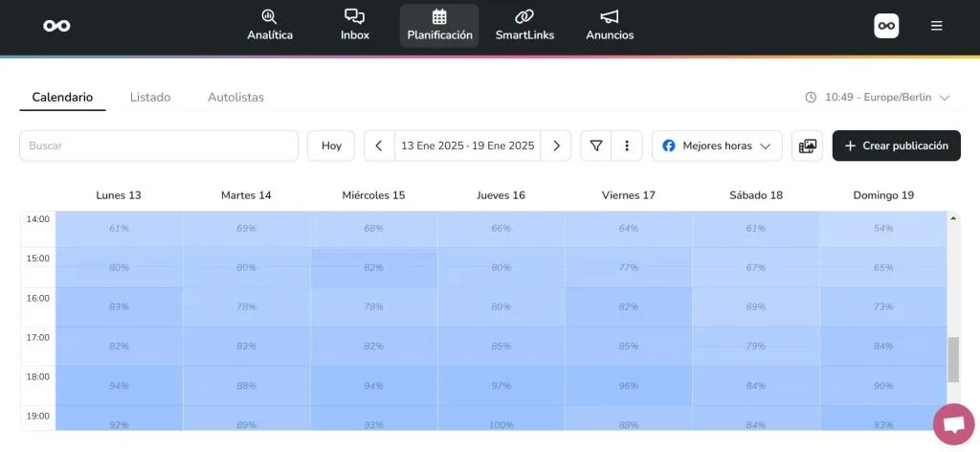This screenshot has width=980, height=452.
Task: Open the three-dot more options menu
Action: 627,146
